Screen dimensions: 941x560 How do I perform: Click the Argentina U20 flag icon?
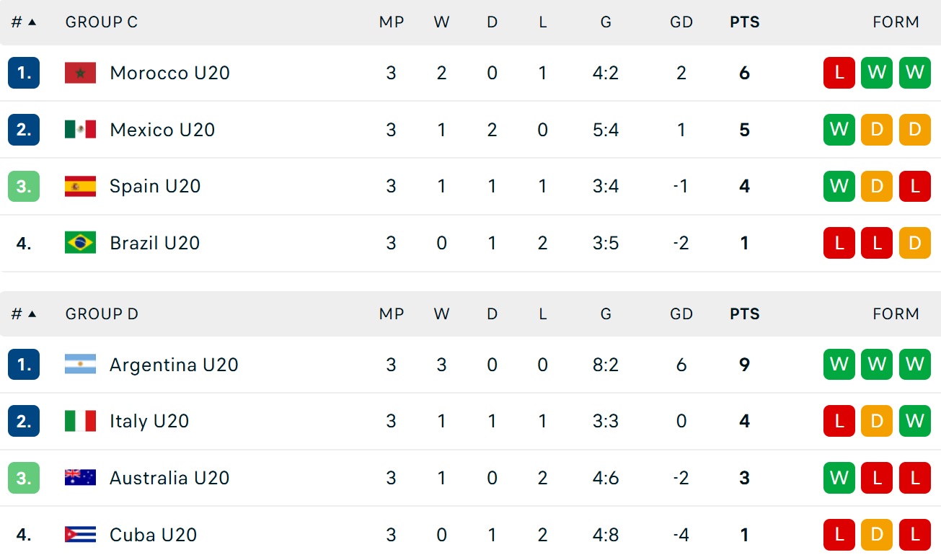[x=80, y=365]
